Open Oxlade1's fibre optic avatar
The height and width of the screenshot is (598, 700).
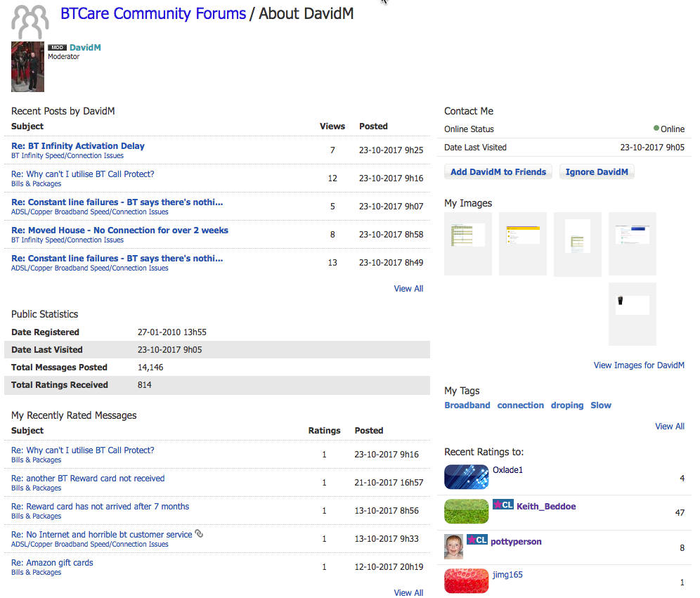click(x=466, y=476)
